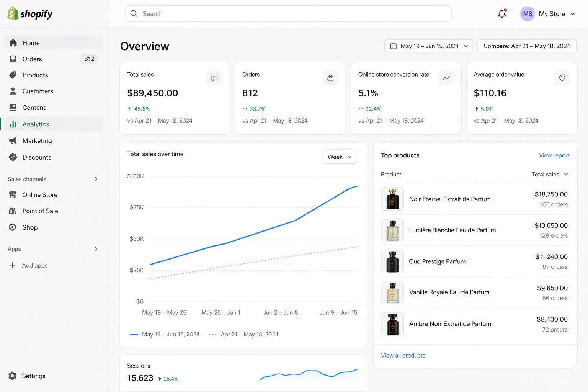Click the Oud Prestige Parfum thumbnail
This screenshot has height=392, width=588.
pyautogui.click(x=392, y=261)
